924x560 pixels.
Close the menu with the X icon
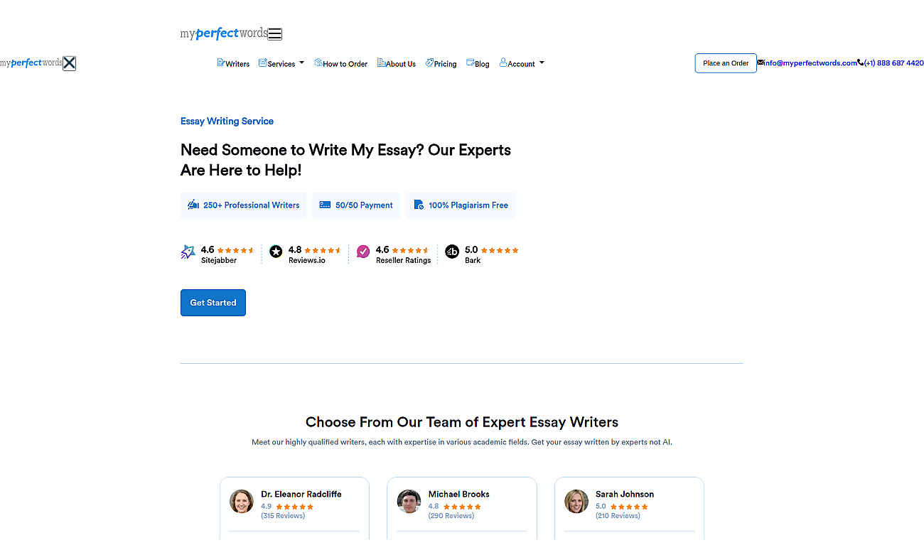pyautogui.click(x=69, y=63)
